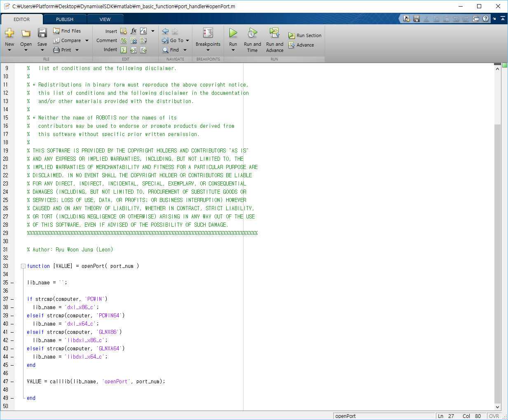
Task: Set breakpoint dash at line 37
Action: (x=12, y=299)
